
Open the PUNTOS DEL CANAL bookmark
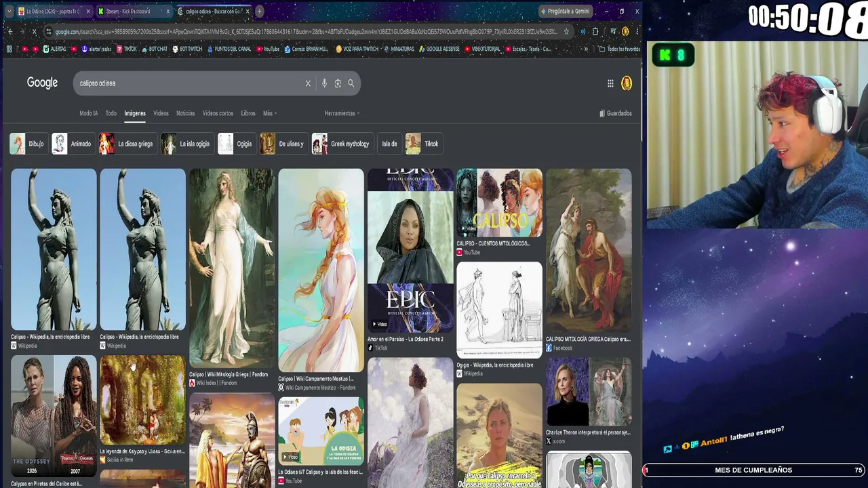[229, 49]
